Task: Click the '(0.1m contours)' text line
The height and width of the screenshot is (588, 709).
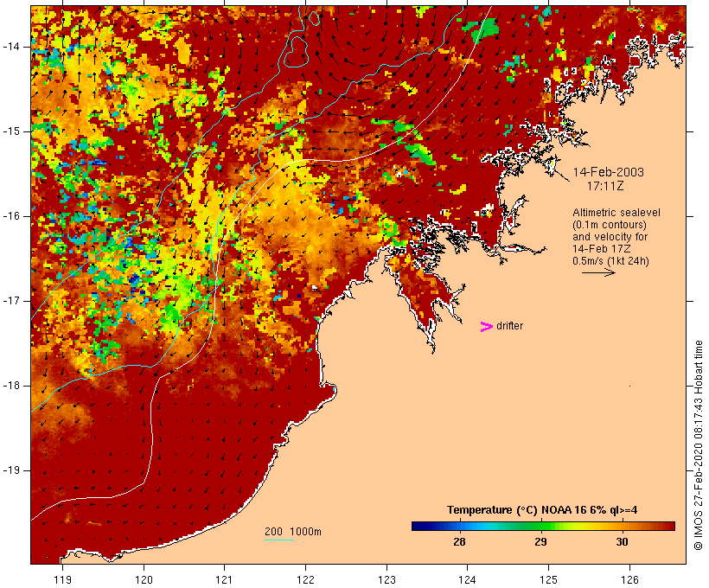Action: tap(610, 225)
